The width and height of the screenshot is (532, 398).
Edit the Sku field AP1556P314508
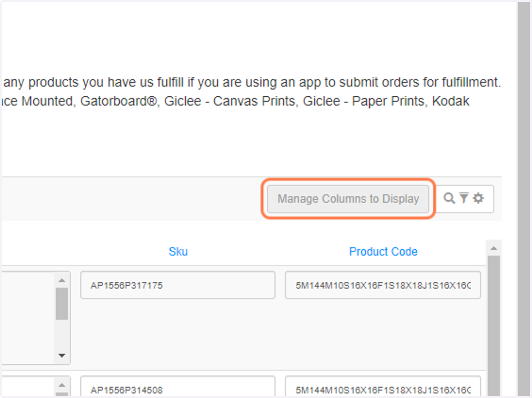178,386
